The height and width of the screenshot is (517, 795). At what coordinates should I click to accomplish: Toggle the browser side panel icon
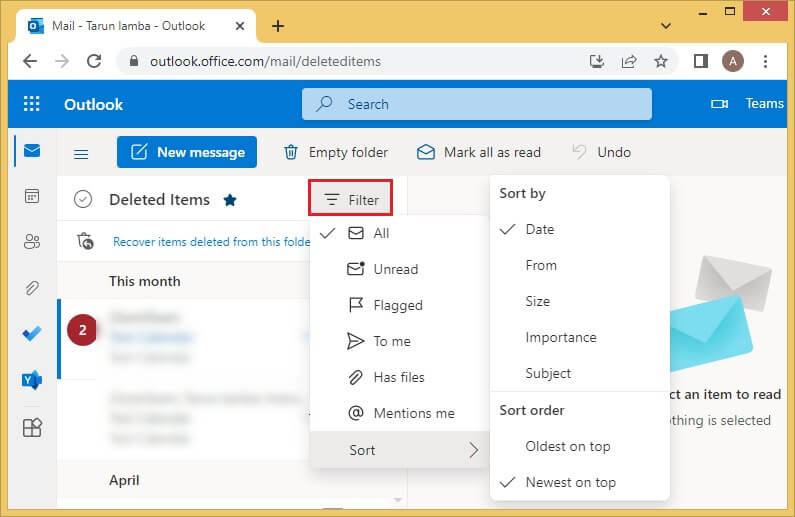[x=701, y=61]
